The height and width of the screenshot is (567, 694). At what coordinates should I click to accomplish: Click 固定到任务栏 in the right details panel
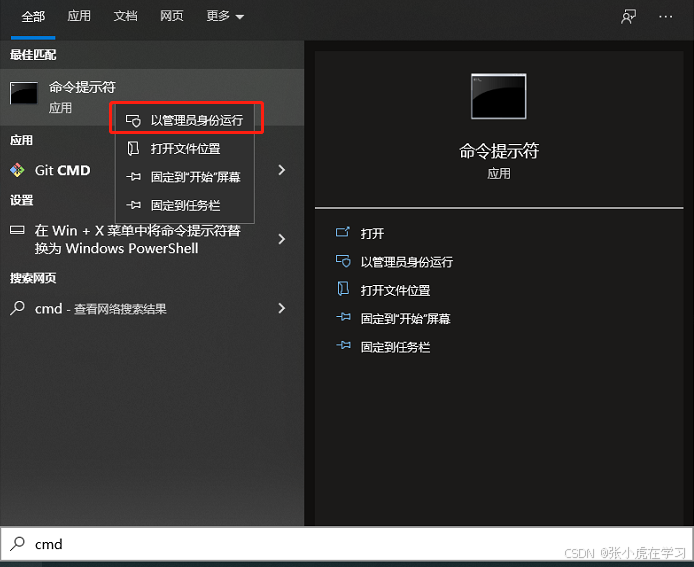395,347
